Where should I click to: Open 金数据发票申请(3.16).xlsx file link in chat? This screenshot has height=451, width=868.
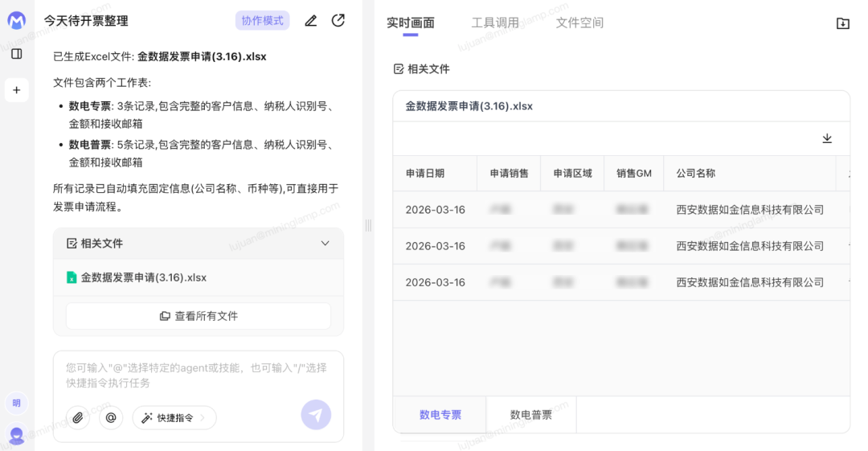[x=143, y=277]
